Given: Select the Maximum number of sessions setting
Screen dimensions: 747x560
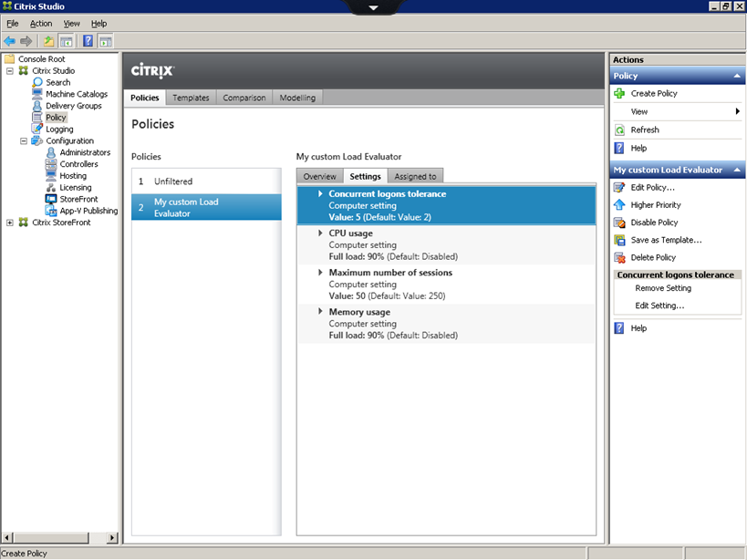Looking at the screenshot, I should (x=446, y=285).
